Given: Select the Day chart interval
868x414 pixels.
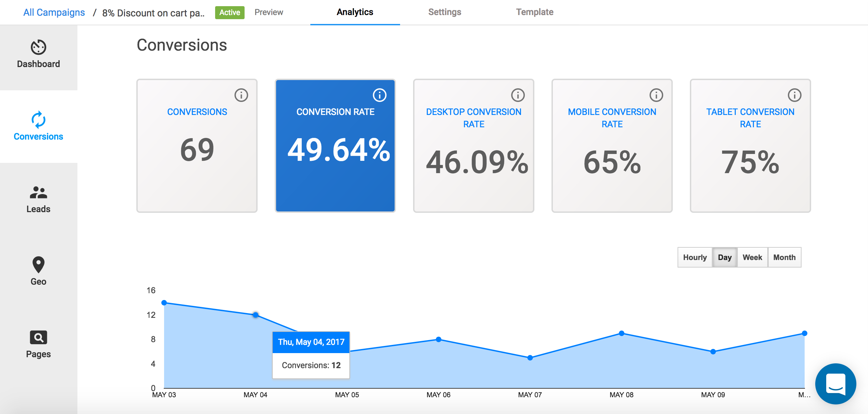Looking at the screenshot, I should point(724,257).
